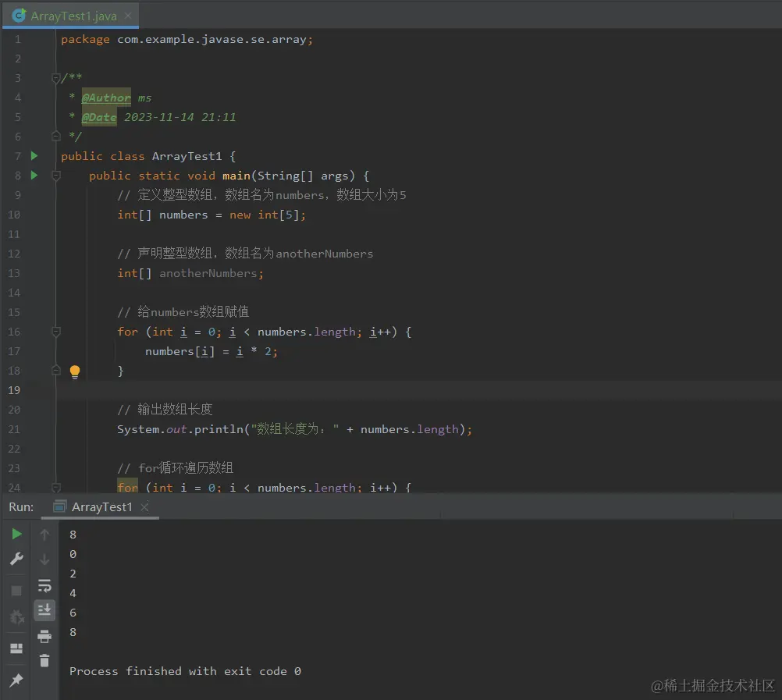This screenshot has height=700, width=782.
Task: Toggle scroll to end of console
Action: pos(44,609)
